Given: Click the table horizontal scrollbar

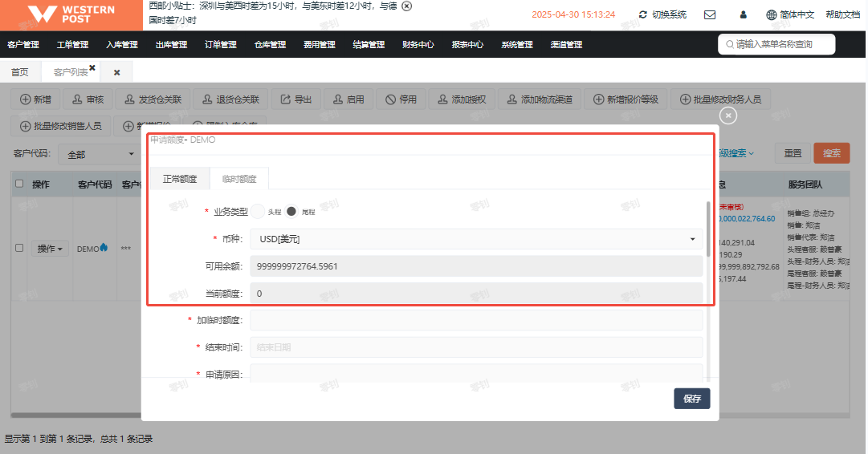Looking at the screenshot, I should pos(76,415).
